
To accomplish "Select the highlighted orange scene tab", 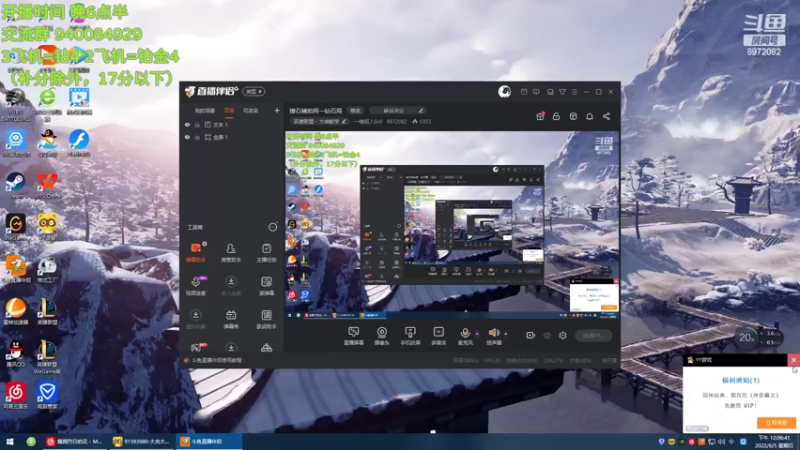I will tap(229, 111).
